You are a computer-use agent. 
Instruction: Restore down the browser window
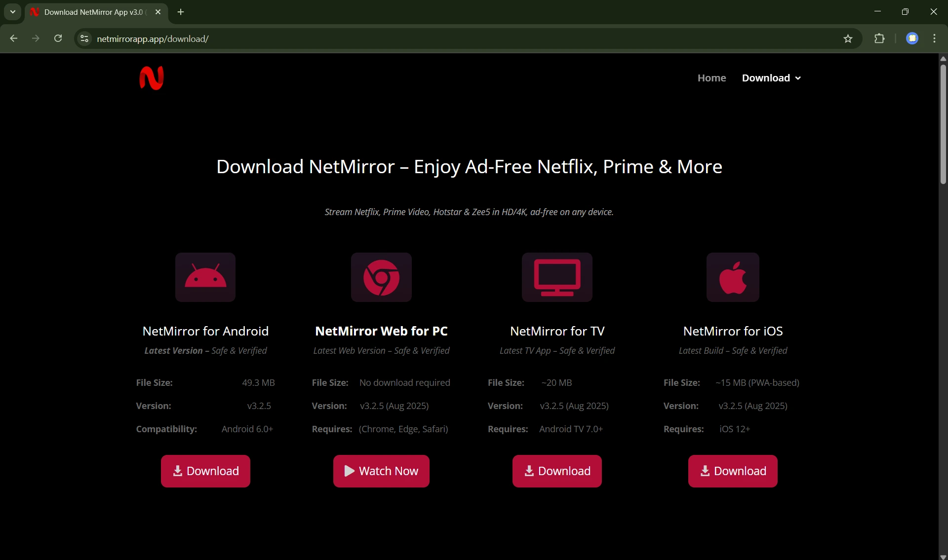[905, 12]
